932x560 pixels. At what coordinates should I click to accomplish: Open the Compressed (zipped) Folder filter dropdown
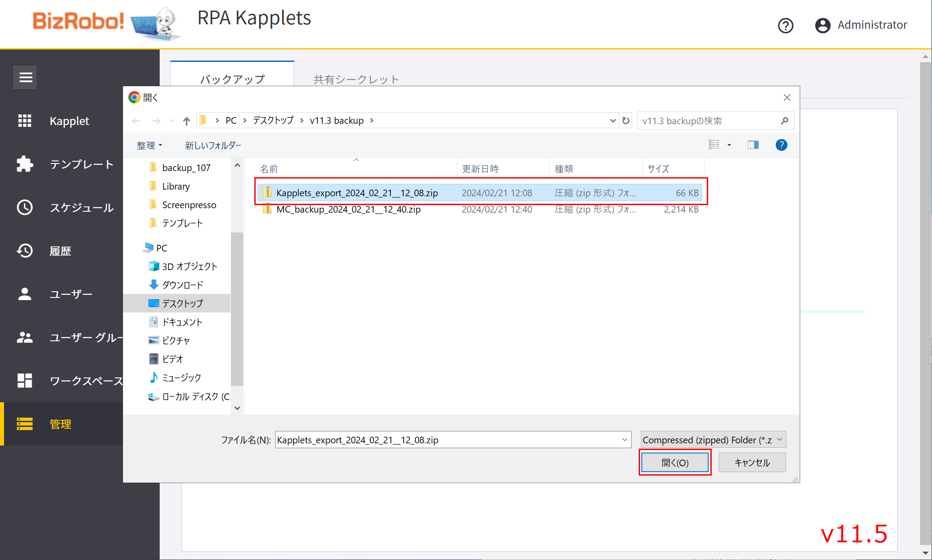(713, 440)
